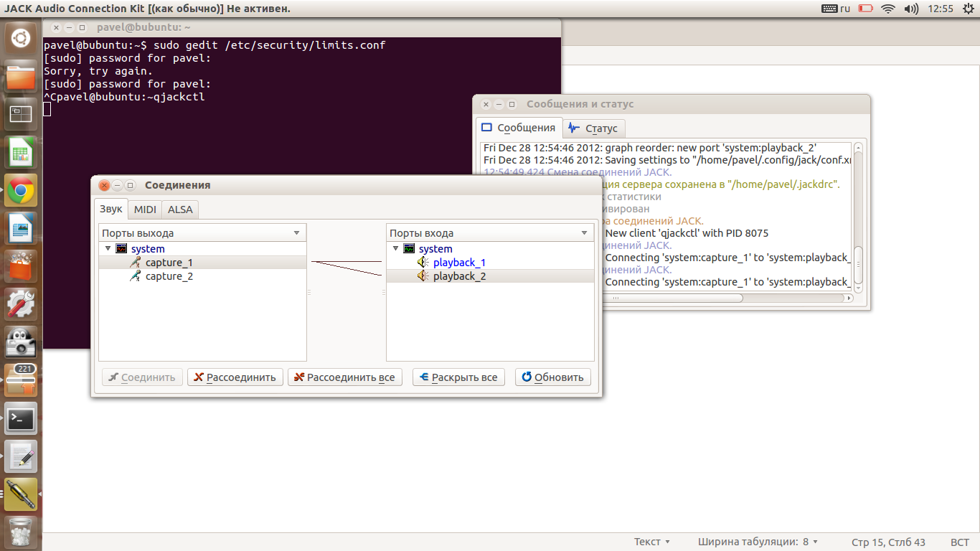Screen dimensions: 980x551
Task: Click the Обновить refresh button
Action: pos(552,377)
